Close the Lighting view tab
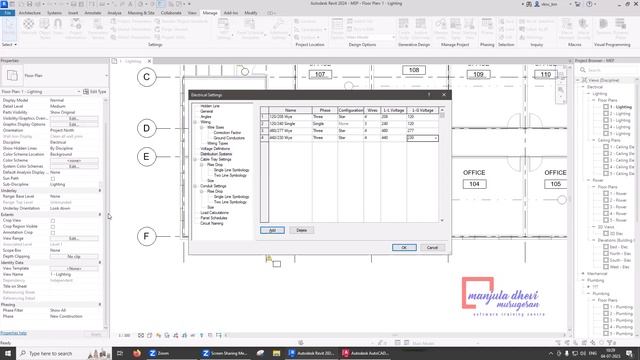 pyautogui.click(x=149, y=61)
